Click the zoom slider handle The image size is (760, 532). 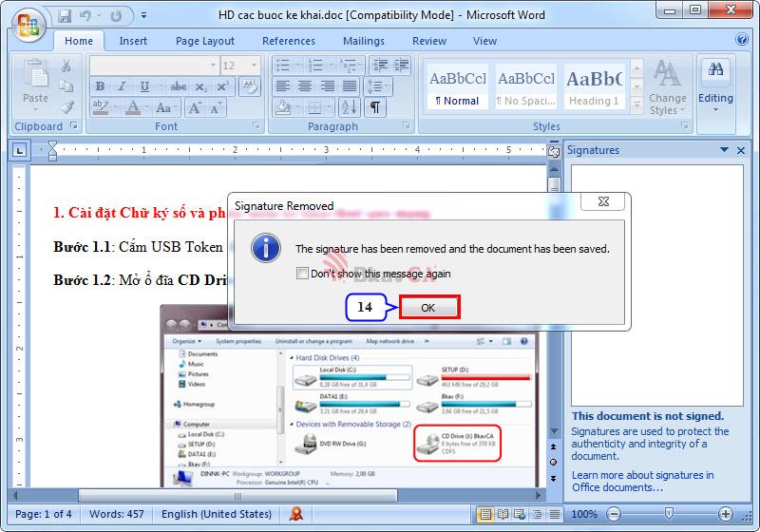point(668,514)
